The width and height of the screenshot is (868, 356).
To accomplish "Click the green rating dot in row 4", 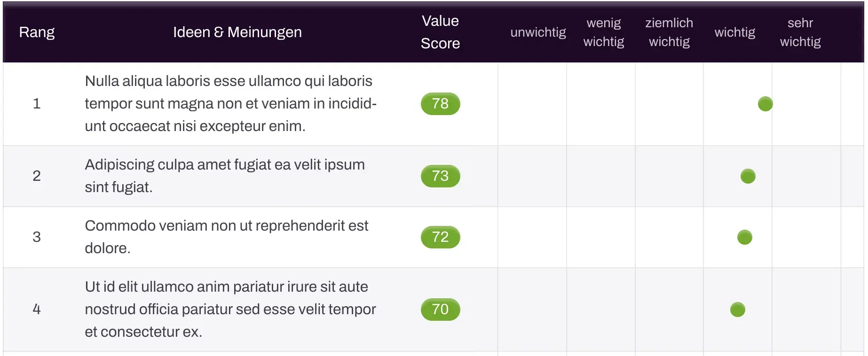I will [737, 310].
